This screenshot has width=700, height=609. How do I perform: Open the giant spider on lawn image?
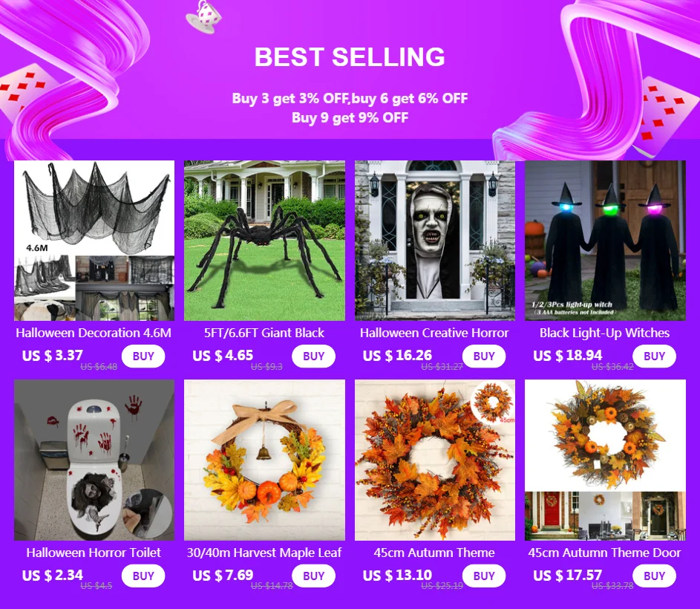click(x=264, y=241)
